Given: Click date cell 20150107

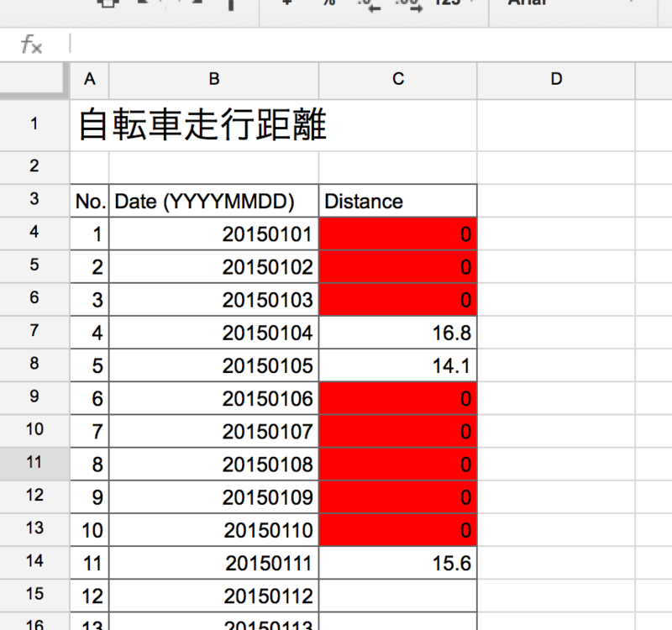Looking at the screenshot, I should point(214,431).
